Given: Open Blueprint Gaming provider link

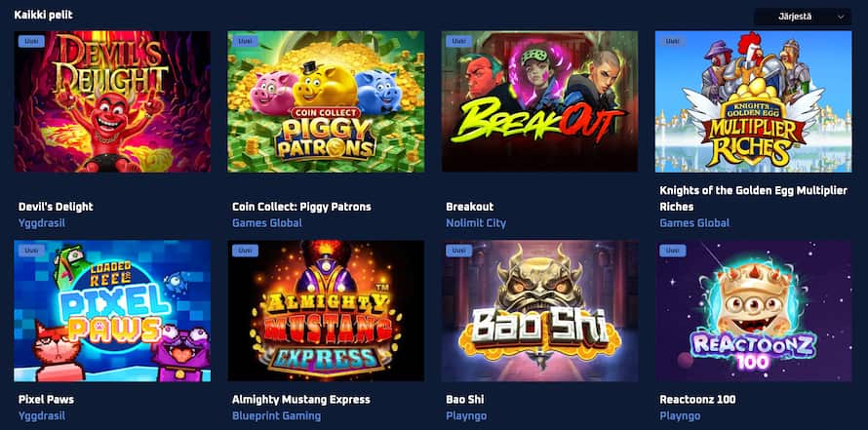Looking at the screenshot, I should pos(276,415).
